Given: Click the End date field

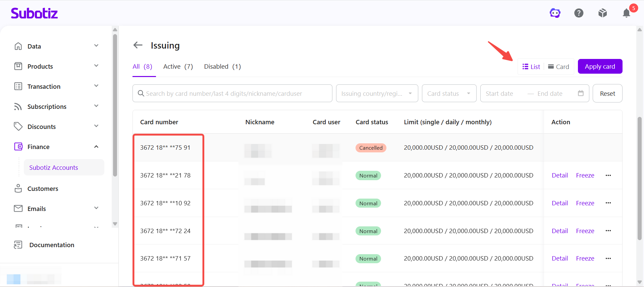Looking at the screenshot, I should pyautogui.click(x=550, y=93).
